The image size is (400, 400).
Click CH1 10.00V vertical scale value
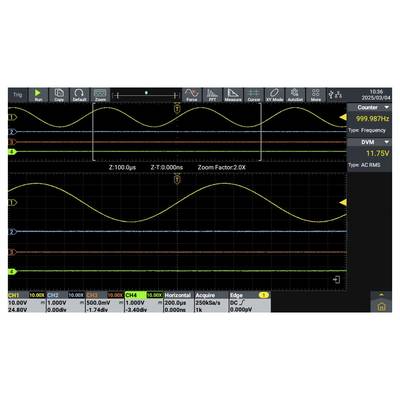pos(17,303)
